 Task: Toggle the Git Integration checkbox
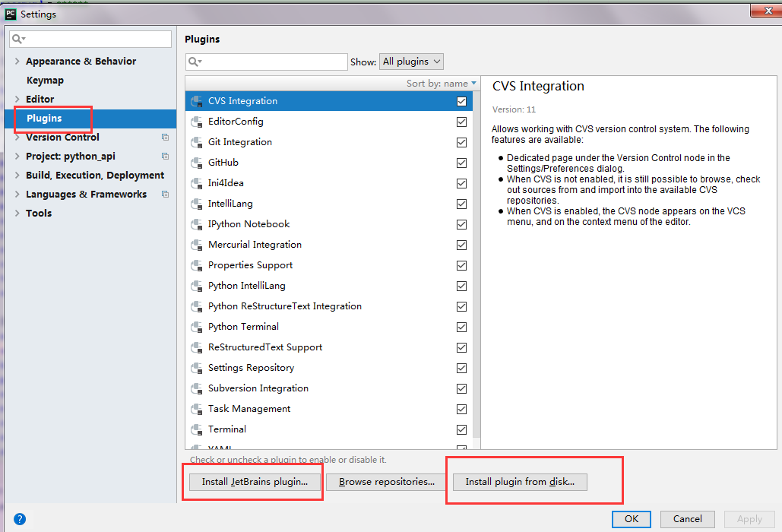[x=461, y=142]
